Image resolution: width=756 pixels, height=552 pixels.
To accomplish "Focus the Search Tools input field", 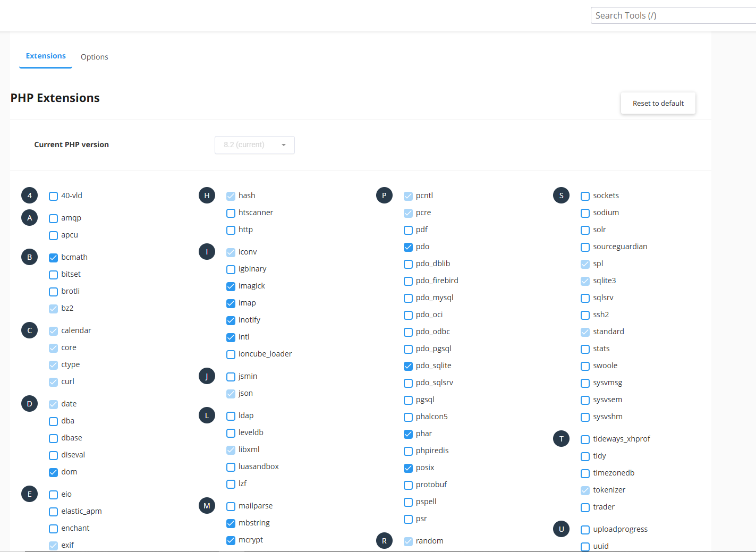I will (x=672, y=15).
